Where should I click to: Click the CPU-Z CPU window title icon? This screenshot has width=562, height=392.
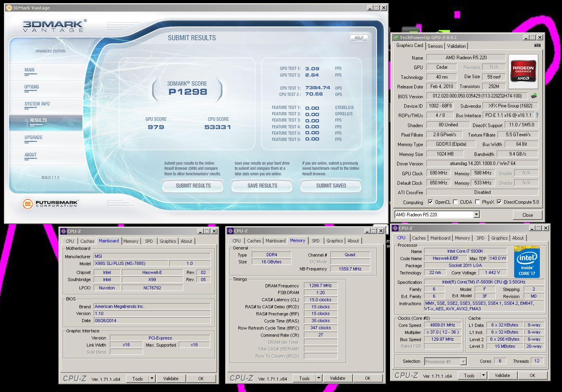[395, 228]
